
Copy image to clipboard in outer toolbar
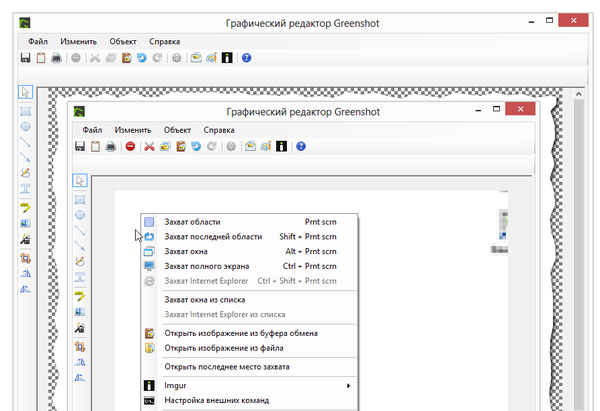[x=41, y=58]
